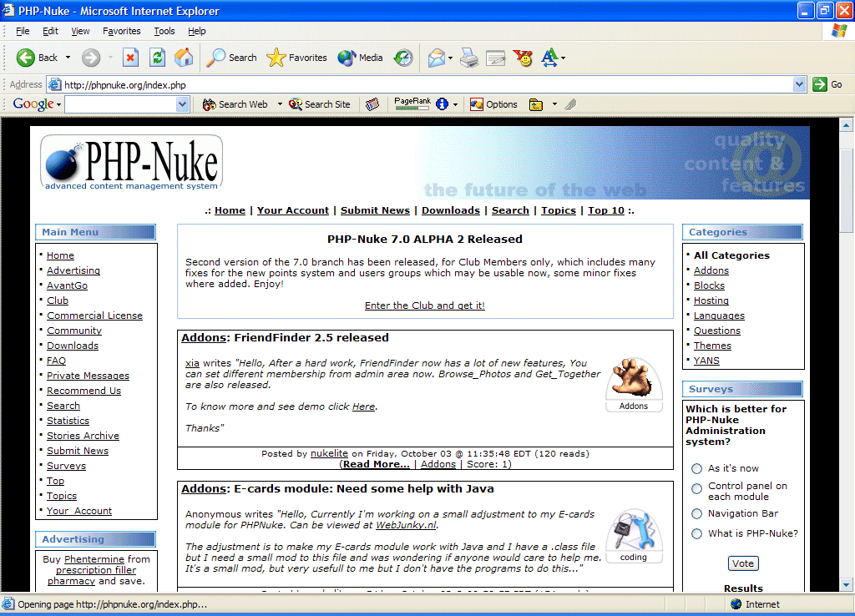Image resolution: width=855 pixels, height=616 pixels.
Task: Open the Favorites star in the toolbar
Action: (x=296, y=58)
